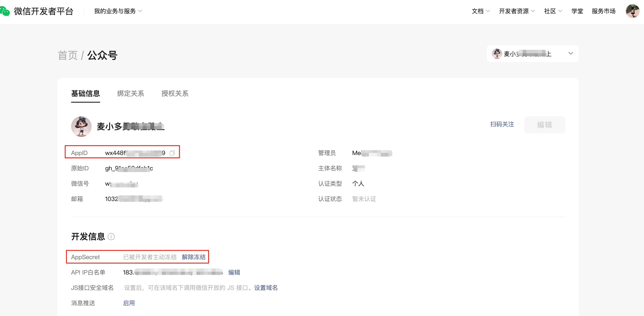Expand the 开发者资源 menu

coord(516,11)
